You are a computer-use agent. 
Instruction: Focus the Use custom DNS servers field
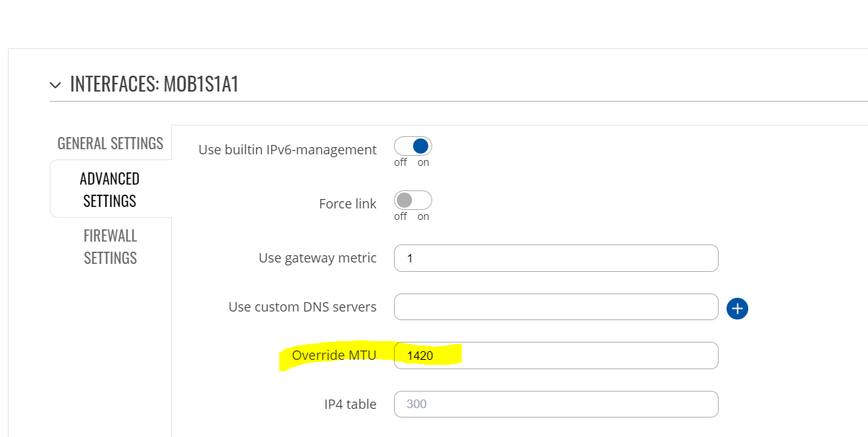point(556,307)
